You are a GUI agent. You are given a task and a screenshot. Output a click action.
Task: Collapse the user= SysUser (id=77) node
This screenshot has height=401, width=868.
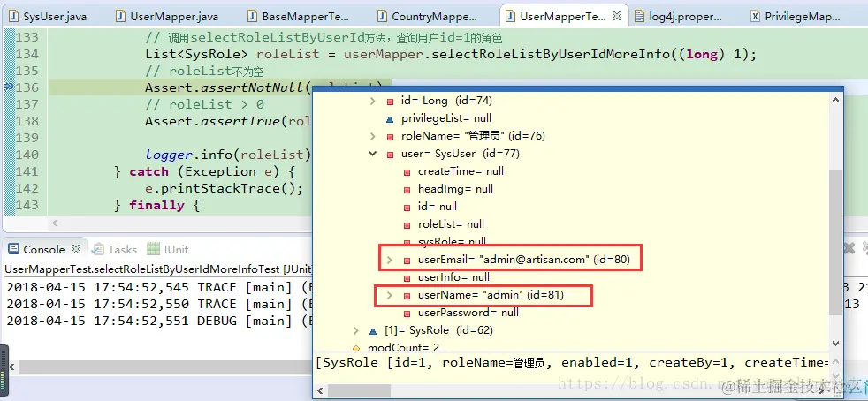(x=372, y=154)
